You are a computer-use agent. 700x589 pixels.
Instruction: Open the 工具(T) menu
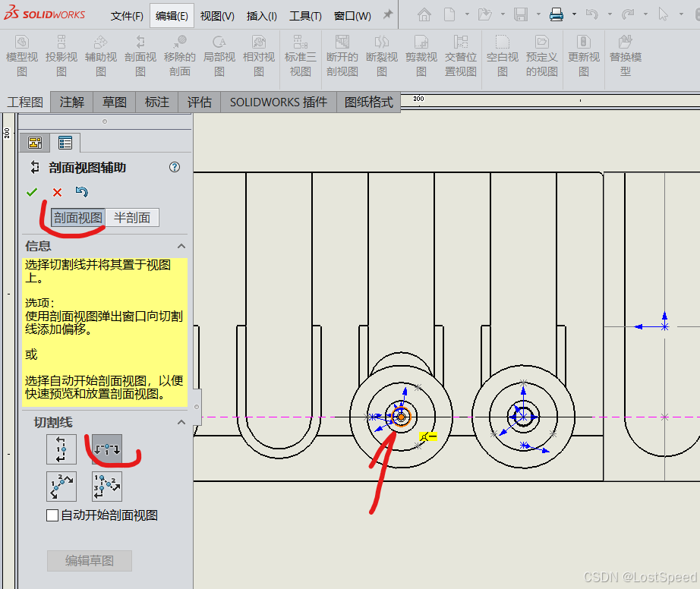coord(305,16)
